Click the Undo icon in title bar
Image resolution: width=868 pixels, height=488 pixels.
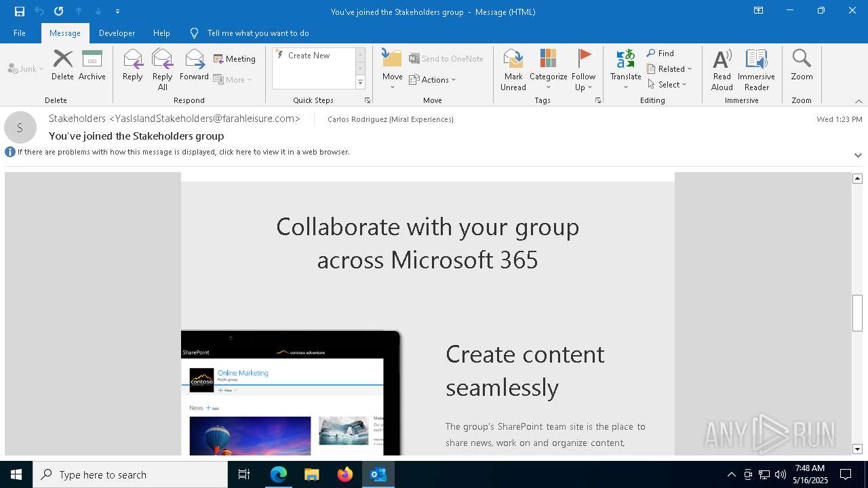[39, 12]
